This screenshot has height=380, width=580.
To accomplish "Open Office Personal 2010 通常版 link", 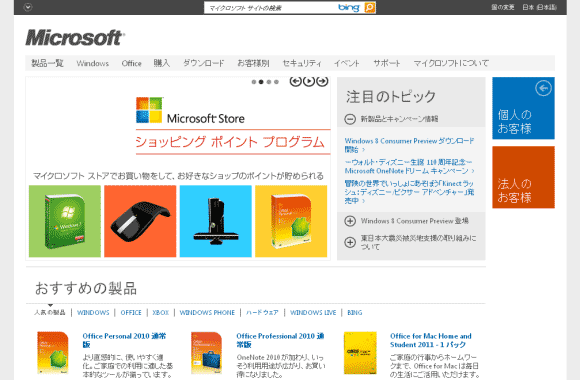I will coord(124,340).
